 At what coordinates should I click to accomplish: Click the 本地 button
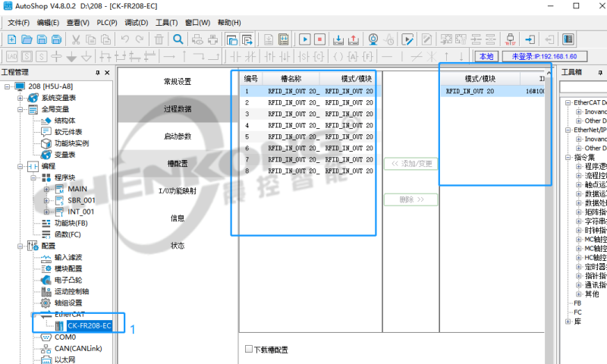coord(486,57)
